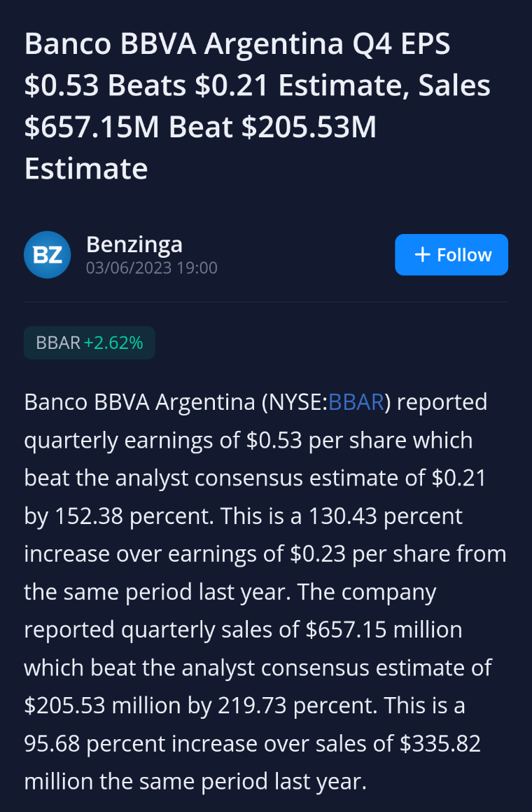Screen dimensions: 532x812
Task: Click the "95.68 percent increase" text
Action: 141,744
